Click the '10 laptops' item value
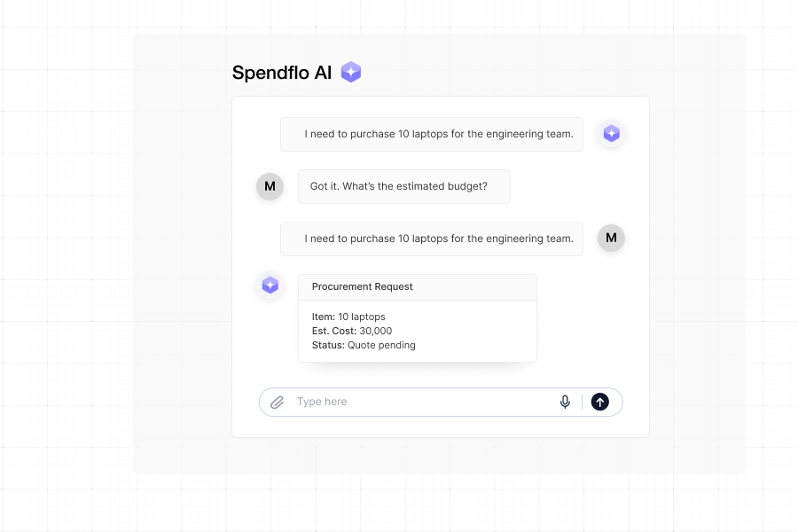 point(362,317)
